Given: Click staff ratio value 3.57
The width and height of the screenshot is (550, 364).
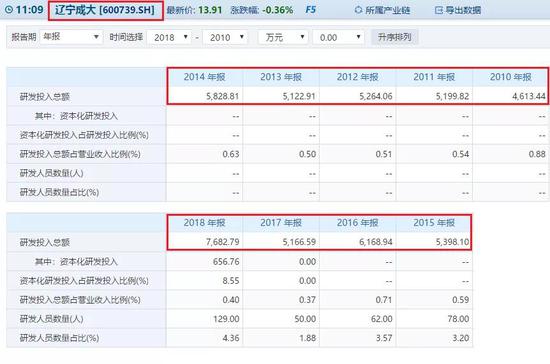Looking at the screenshot, I should pyautogui.click(x=384, y=338).
